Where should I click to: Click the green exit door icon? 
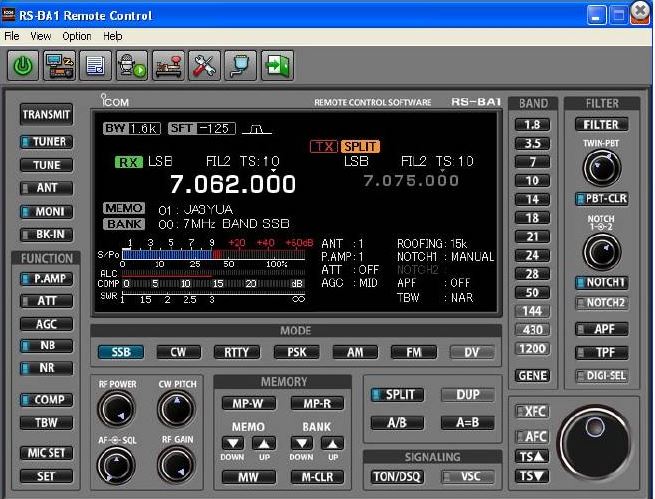click(x=275, y=65)
